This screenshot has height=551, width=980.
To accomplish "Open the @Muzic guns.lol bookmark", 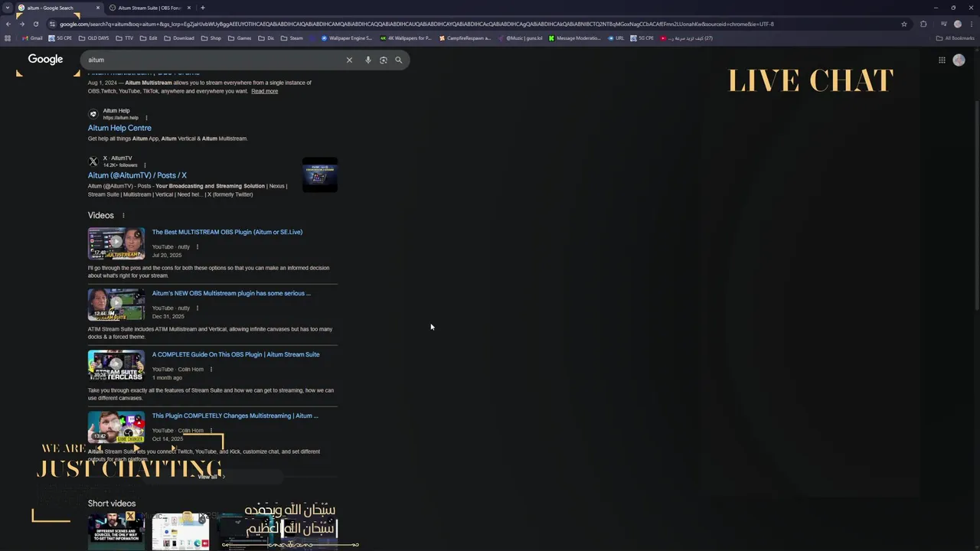I will [520, 38].
